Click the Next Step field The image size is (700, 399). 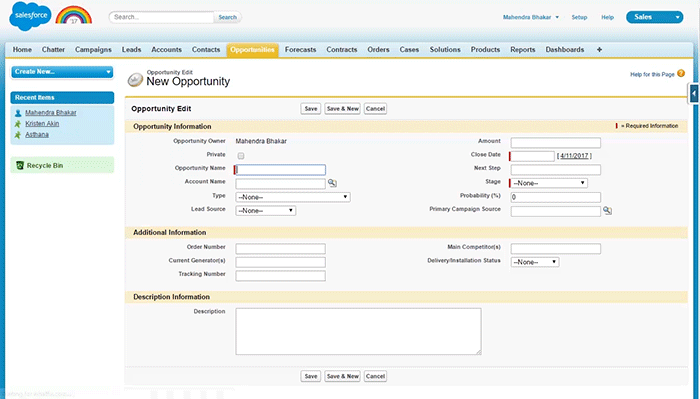coord(556,170)
